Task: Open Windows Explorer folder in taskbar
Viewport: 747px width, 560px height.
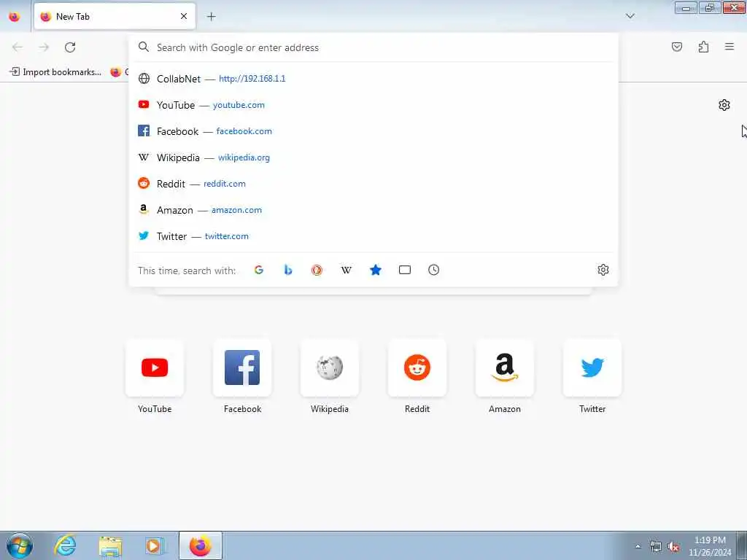Action: pyautogui.click(x=110, y=545)
